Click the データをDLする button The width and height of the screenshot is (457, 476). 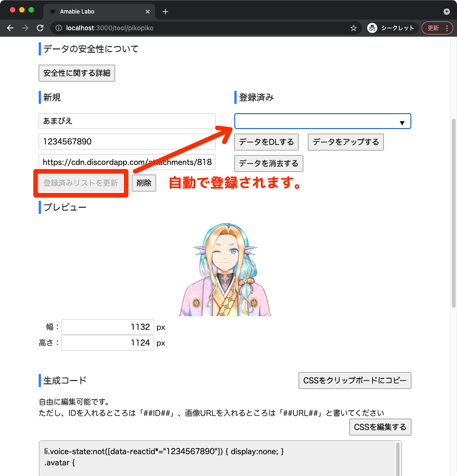266,142
